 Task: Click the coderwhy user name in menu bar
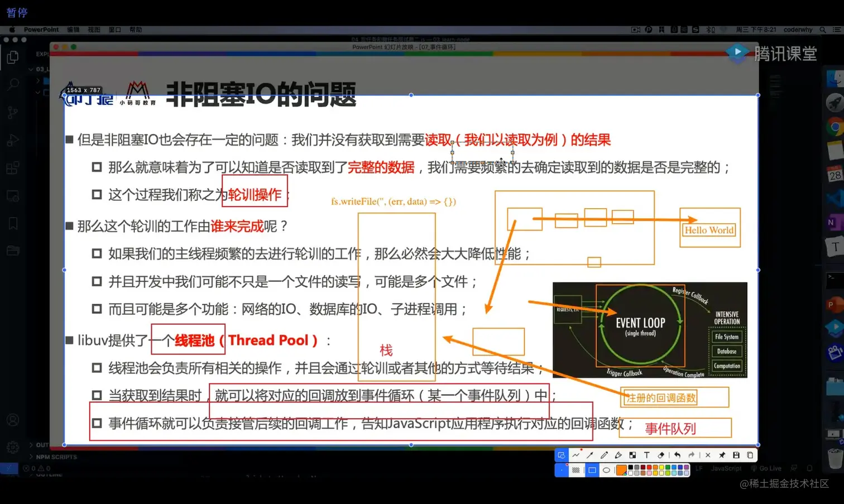[x=798, y=30]
